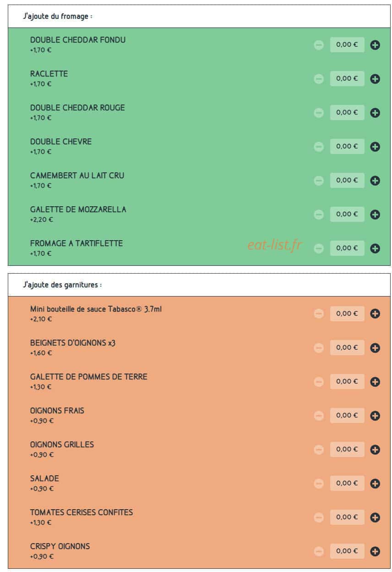Decrease Double Cheddar Rouge with minus icon
This screenshot has height=572, width=392.
[x=319, y=113]
